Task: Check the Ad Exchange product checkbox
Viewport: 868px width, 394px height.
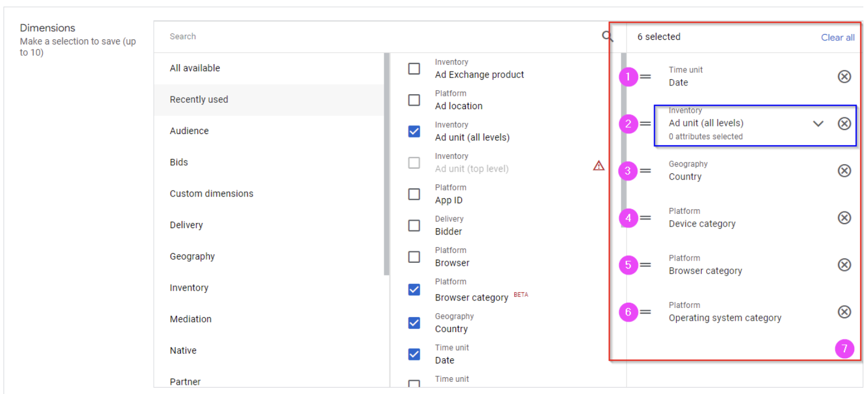Action: coord(414,69)
